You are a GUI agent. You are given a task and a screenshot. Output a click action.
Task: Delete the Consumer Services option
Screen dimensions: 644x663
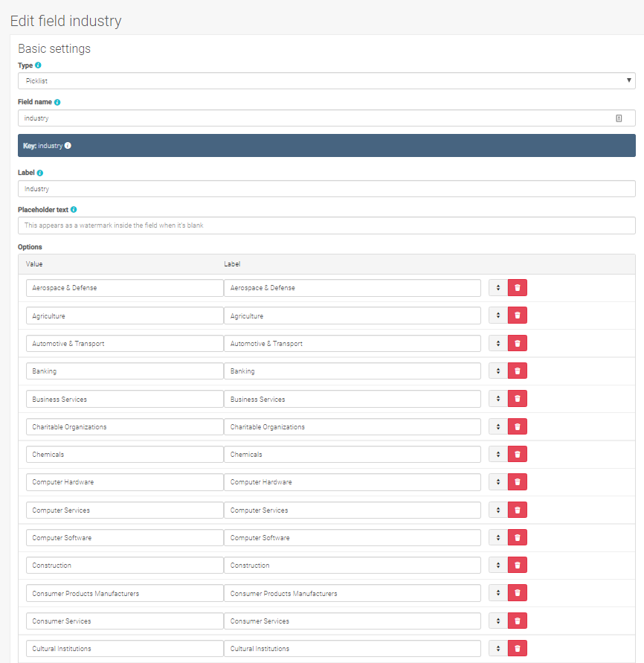(x=518, y=621)
